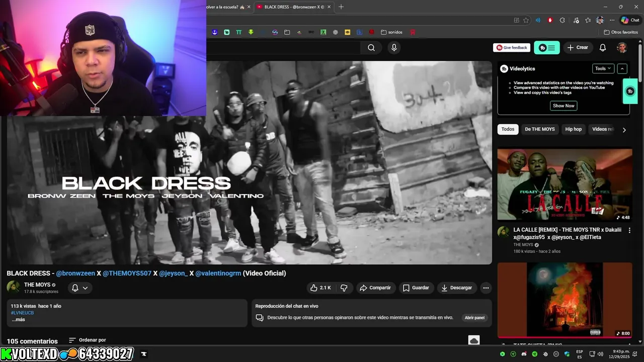
Task: Open the @bronwzeen channel link in title
Action: 75,274
